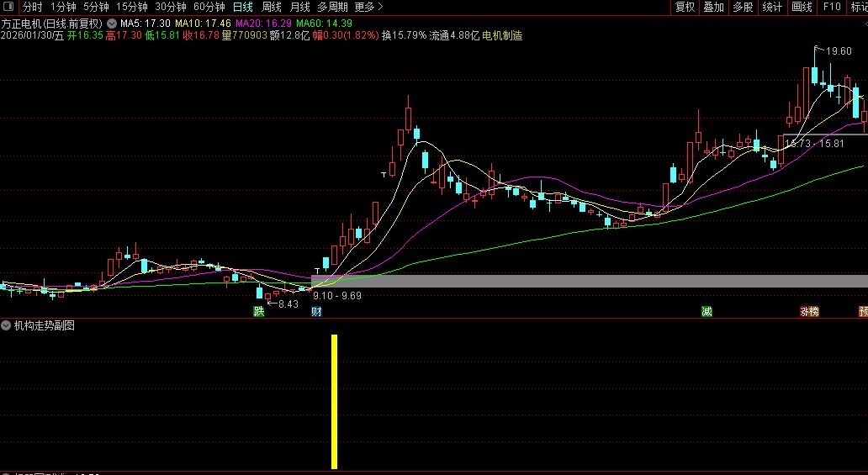Open the 多股 multi-stock view
Viewport: 868px width, 475px height.
[x=743, y=7]
